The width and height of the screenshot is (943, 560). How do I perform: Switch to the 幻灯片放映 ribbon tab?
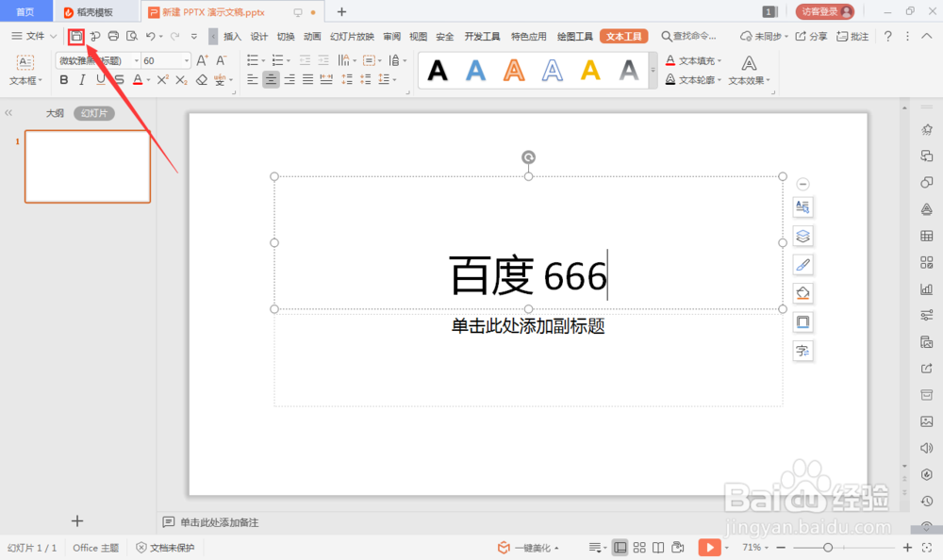pyautogui.click(x=352, y=37)
